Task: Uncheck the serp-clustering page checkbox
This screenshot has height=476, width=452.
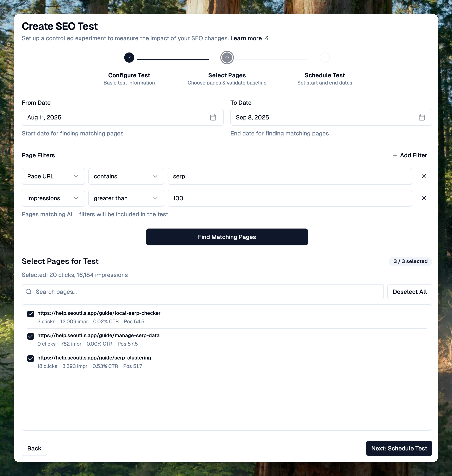Action: pyautogui.click(x=31, y=359)
